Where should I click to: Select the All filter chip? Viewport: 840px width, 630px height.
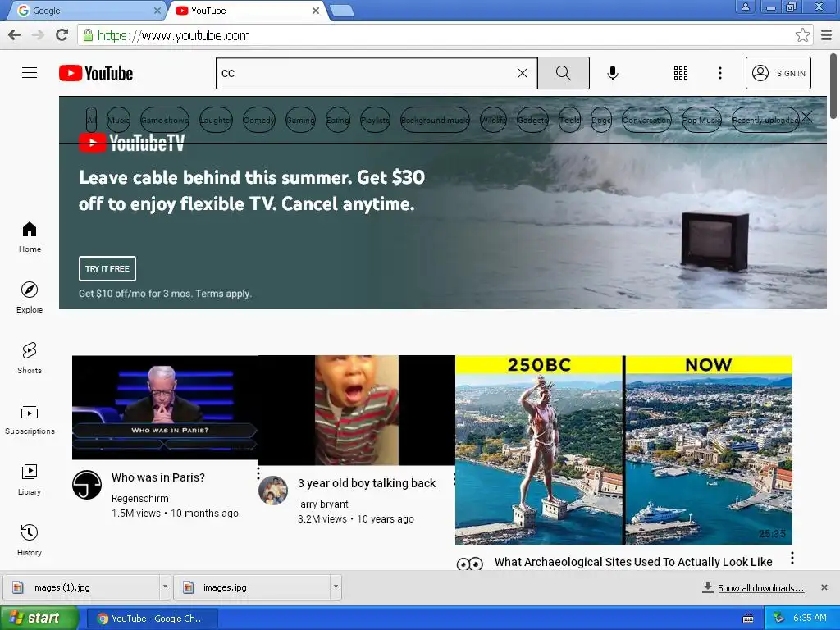click(92, 120)
